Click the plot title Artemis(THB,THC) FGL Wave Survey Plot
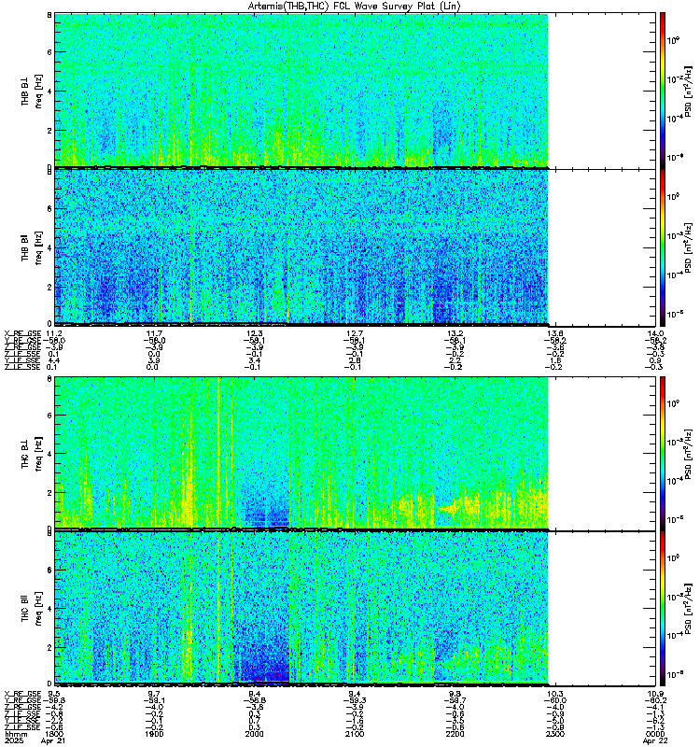This screenshot has width=700, height=747. pos(354,6)
